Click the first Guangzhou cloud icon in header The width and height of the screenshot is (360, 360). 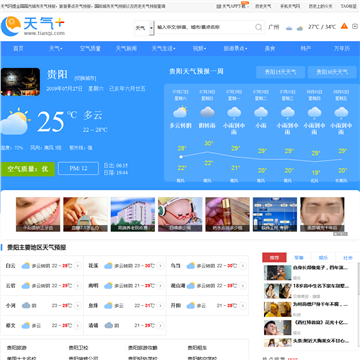coord(289,28)
